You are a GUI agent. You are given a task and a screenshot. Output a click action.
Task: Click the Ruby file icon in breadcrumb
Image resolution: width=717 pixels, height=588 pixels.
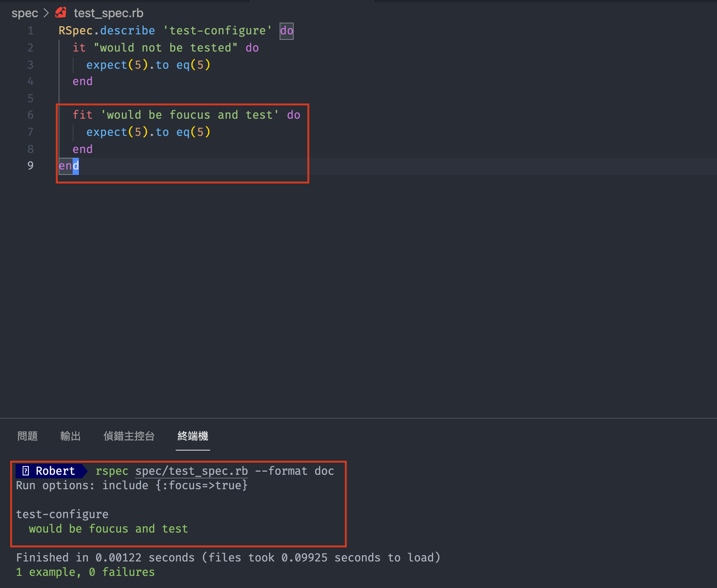click(x=61, y=13)
